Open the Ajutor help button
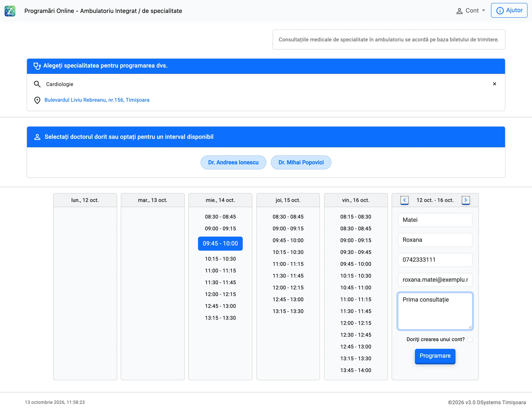This screenshot has width=532, height=409. (x=509, y=11)
